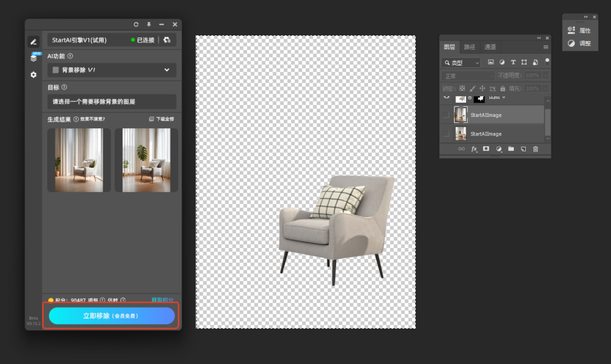
Task: Click the refresh icon in StartAI panel header
Action: pyautogui.click(x=136, y=24)
